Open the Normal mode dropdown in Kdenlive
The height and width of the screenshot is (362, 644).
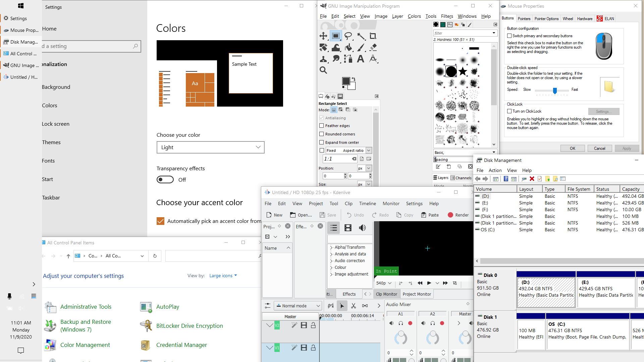click(298, 306)
